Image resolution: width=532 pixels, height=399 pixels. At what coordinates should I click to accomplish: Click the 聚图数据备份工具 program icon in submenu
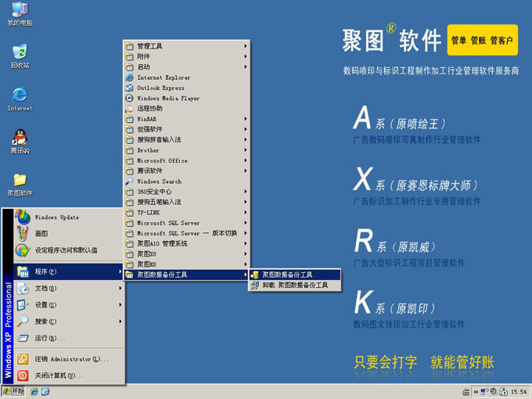coord(254,275)
